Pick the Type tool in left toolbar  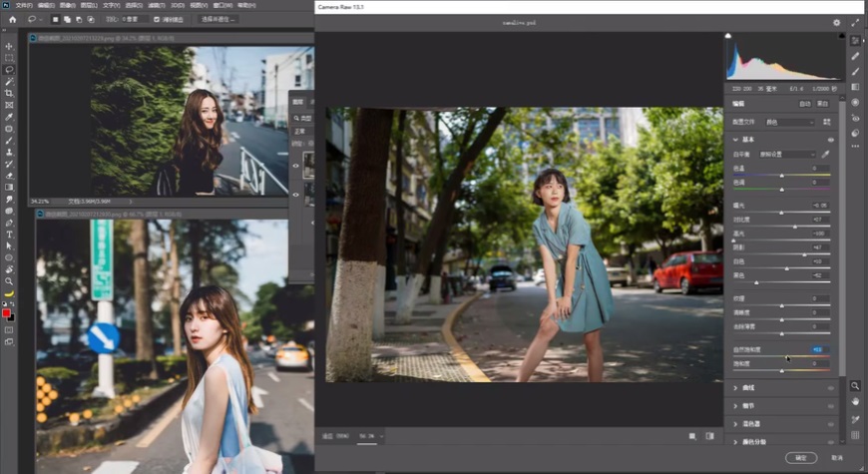pos(9,234)
